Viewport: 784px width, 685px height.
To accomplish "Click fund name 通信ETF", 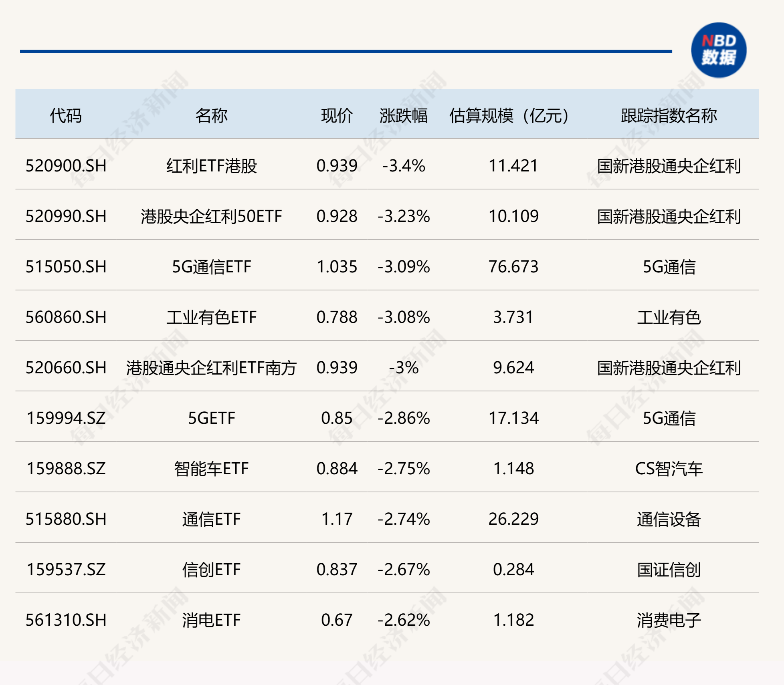I will tap(211, 519).
